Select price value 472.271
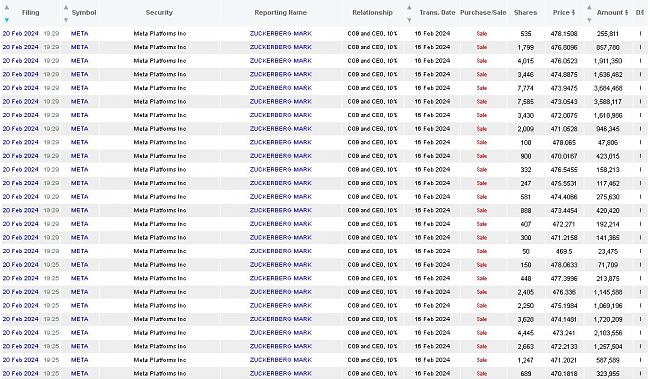Image resolution: width=650 pixels, height=379 pixels. click(x=564, y=224)
